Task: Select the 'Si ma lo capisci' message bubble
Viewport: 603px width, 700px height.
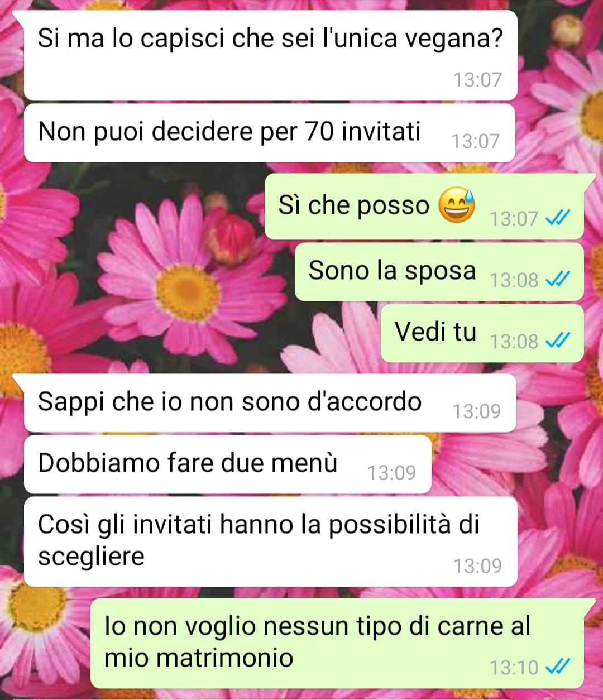Action: coord(270,56)
